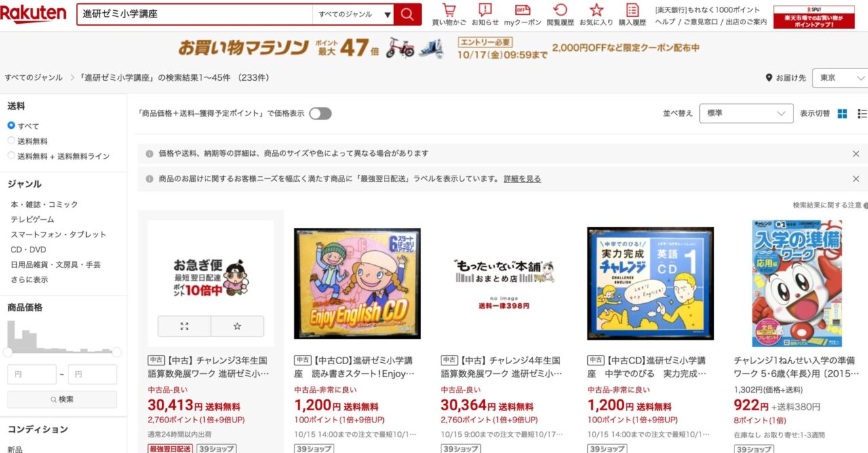The height and width of the screenshot is (453, 868).
Task: Open the 詳細を見る link
Action: click(522, 179)
